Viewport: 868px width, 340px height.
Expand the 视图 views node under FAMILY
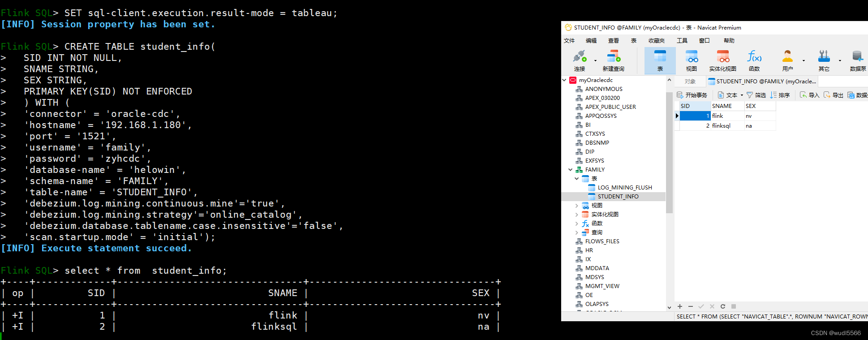coord(577,206)
